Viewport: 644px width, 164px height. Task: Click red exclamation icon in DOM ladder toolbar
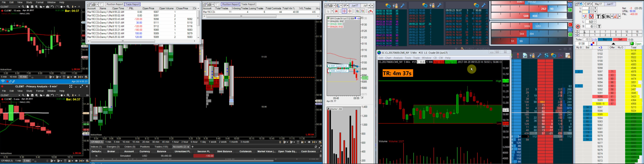click(x=518, y=55)
